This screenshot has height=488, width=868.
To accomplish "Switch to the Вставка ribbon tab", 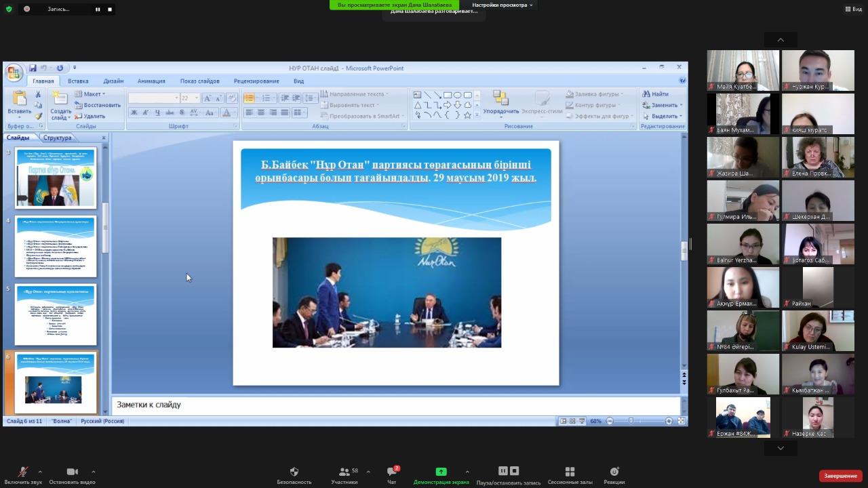I will [x=78, y=81].
